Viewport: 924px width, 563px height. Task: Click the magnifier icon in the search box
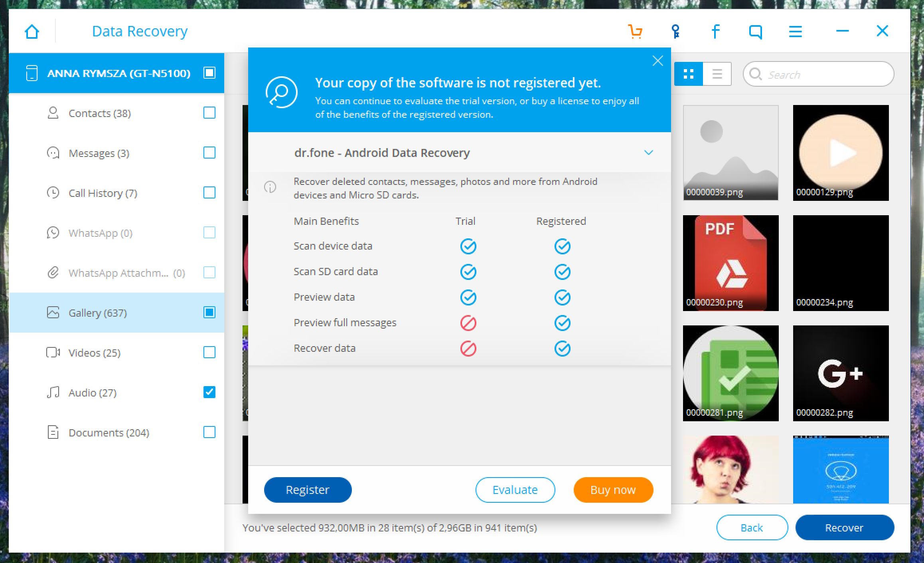(x=755, y=74)
